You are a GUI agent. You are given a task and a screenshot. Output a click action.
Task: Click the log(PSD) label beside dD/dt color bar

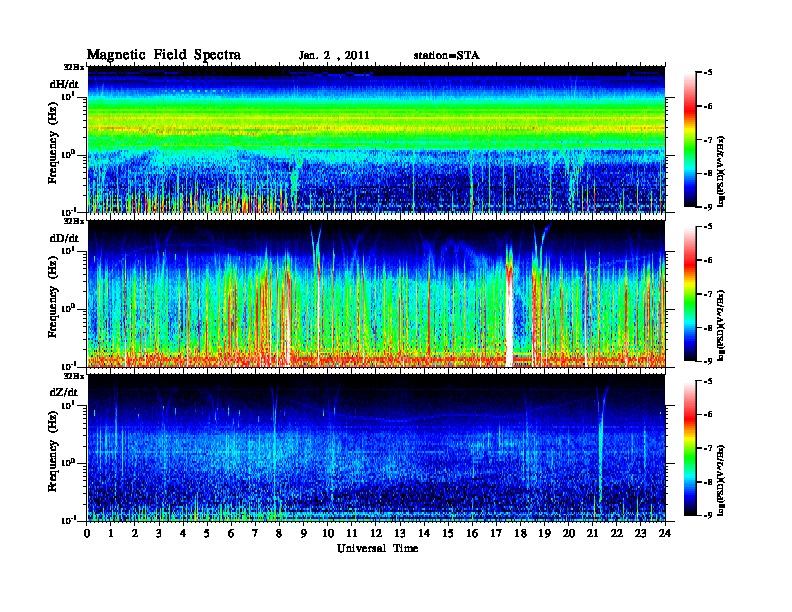pos(721,325)
